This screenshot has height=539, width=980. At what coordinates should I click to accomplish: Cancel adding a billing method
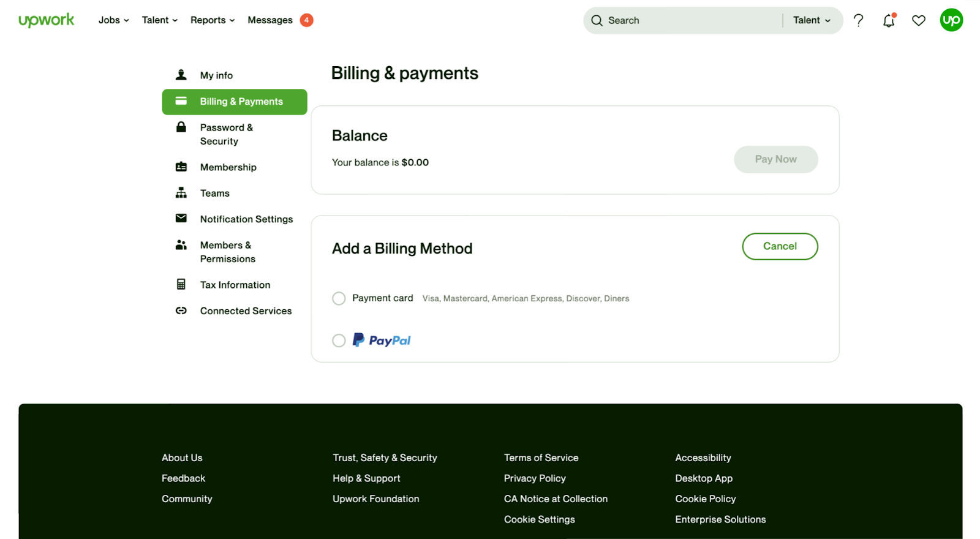780,246
